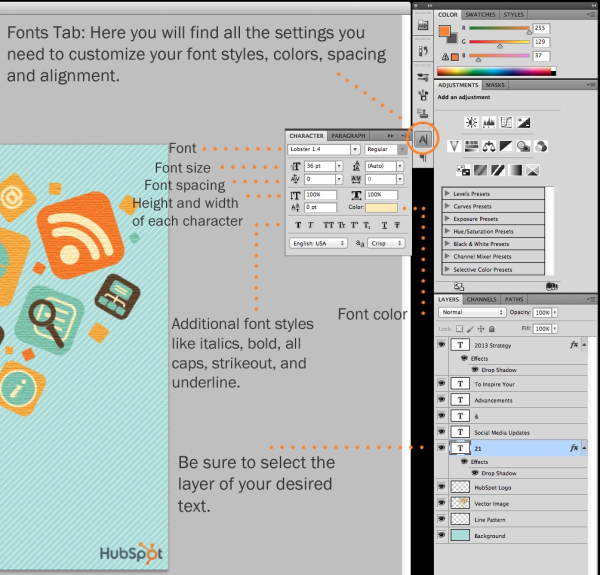Toggle visibility of layer 21

click(x=441, y=447)
